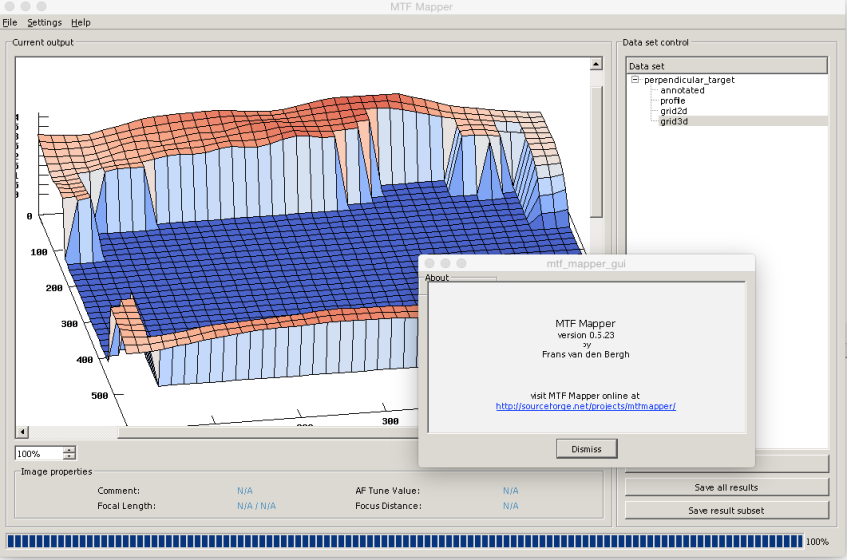Click the Focal Length N/A / N/A value
Image resolution: width=847 pixels, height=560 pixels.
tap(257, 505)
